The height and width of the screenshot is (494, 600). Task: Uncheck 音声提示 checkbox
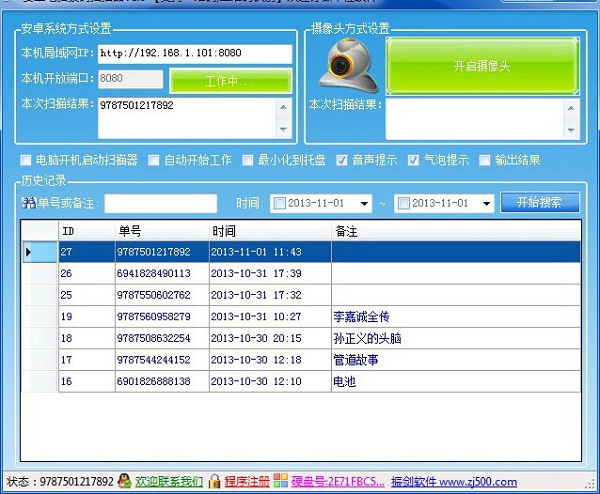click(x=342, y=160)
